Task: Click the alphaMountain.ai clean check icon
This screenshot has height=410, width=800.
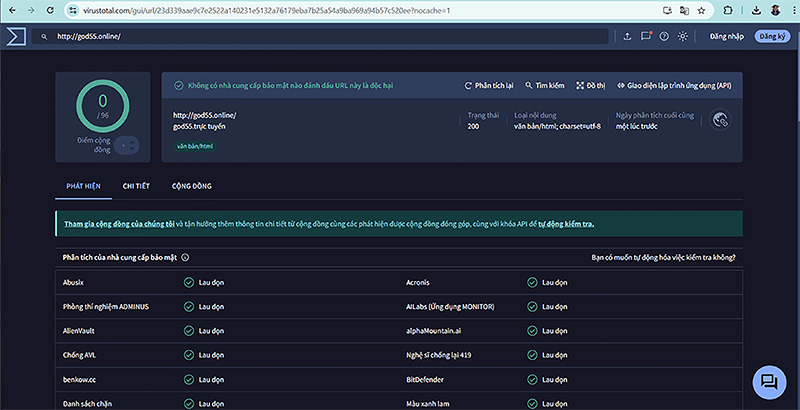Action: pos(532,331)
